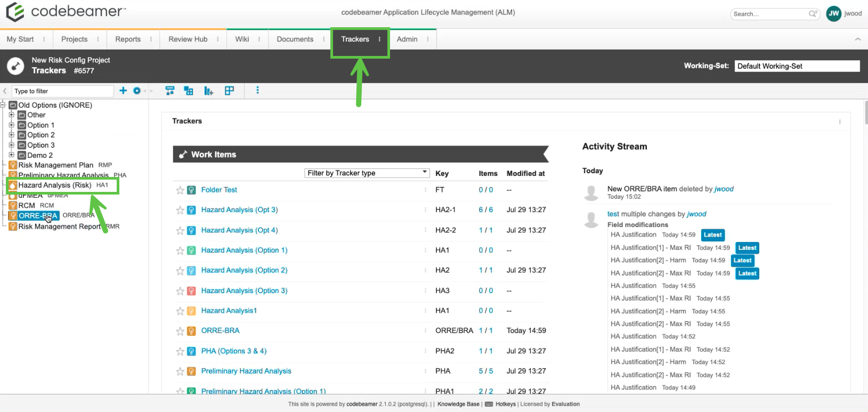Open the Knowledge Base footer link
The width and height of the screenshot is (868, 412).
click(x=458, y=404)
